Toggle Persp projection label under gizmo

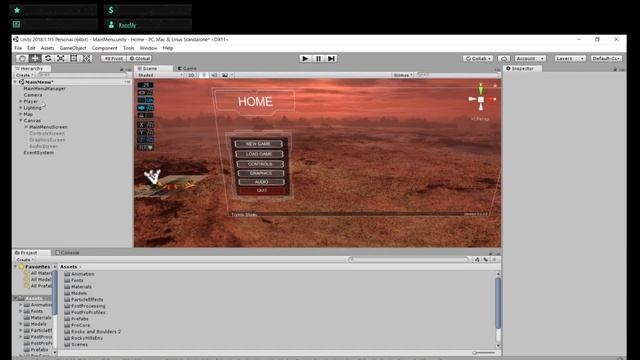coord(480,119)
